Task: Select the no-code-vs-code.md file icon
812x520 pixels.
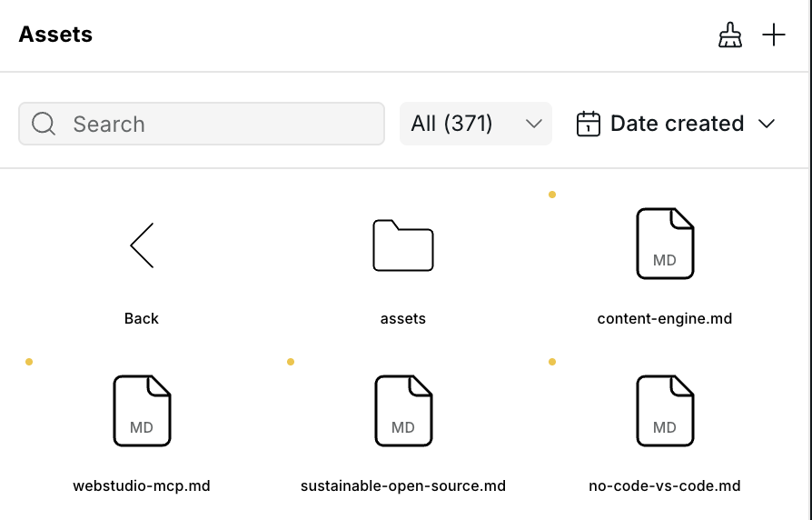Action: (665, 411)
